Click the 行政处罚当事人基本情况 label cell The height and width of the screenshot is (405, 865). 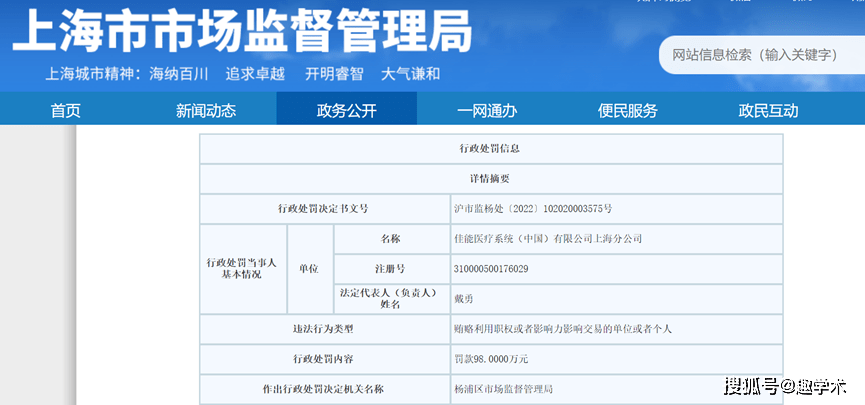point(243,269)
